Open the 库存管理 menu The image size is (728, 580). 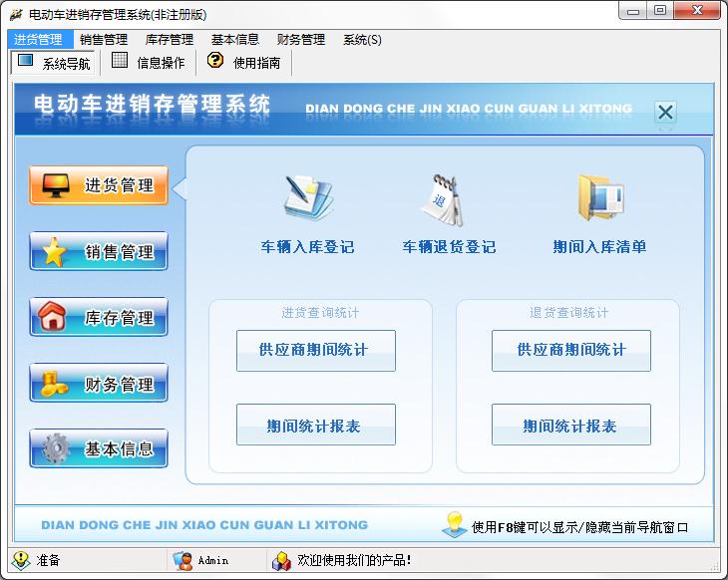pos(170,40)
